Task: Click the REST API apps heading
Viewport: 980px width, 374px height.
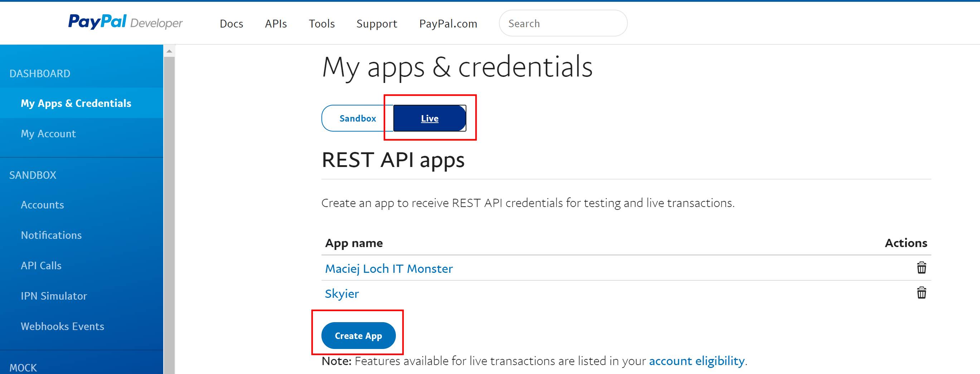Action: pos(393,159)
